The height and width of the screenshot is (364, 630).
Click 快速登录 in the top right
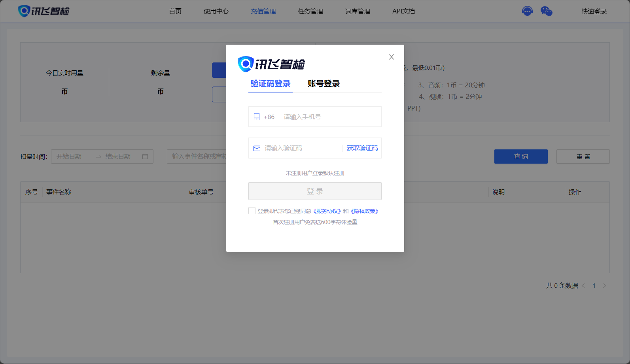[594, 11]
